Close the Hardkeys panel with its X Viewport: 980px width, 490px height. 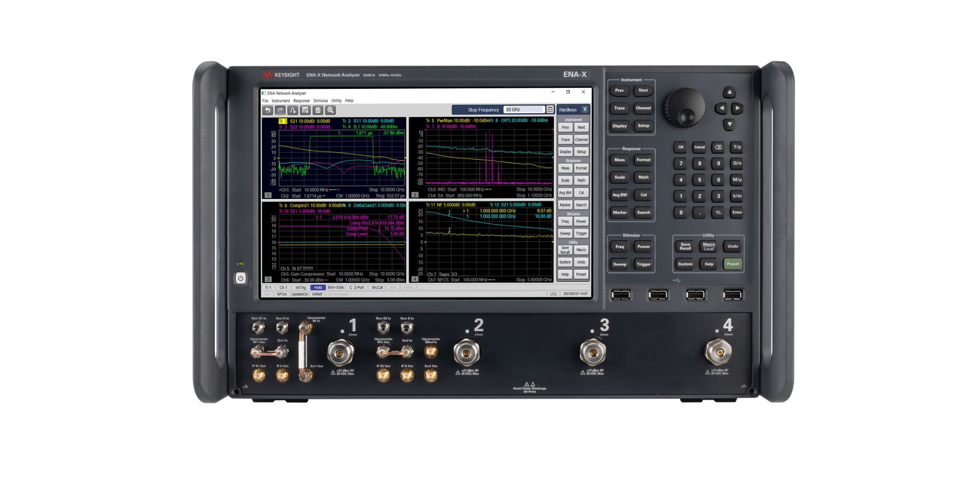[585, 109]
